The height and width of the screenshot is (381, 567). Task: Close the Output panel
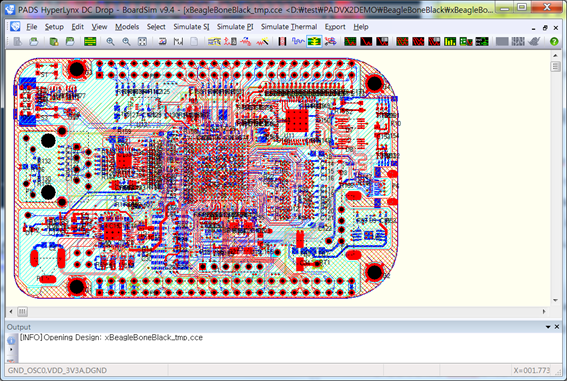557,327
